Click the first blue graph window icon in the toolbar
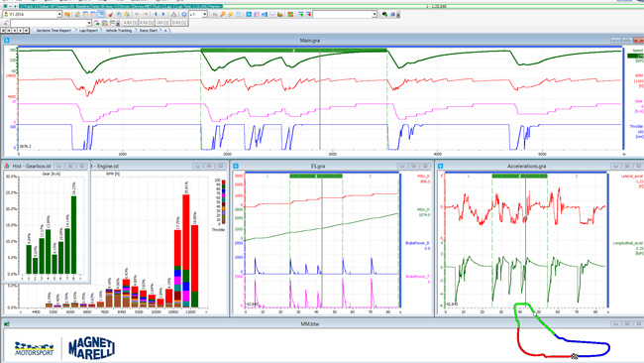Screen dimensions: 644x363 click(x=249, y=15)
